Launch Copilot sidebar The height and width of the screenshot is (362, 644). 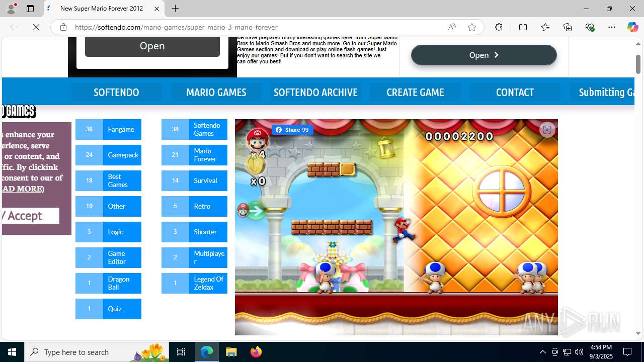tap(632, 27)
